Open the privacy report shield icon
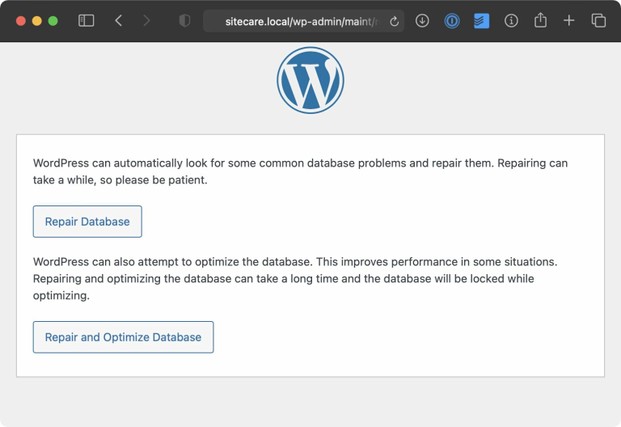Image resolution: width=621 pixels, height=427 pixels. 184,20
